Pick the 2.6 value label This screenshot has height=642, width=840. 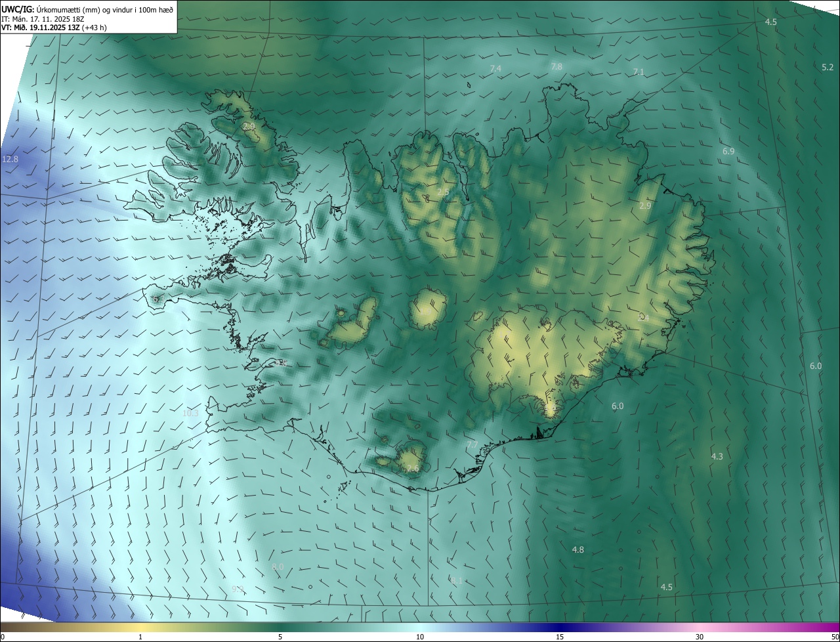(413, 469)
